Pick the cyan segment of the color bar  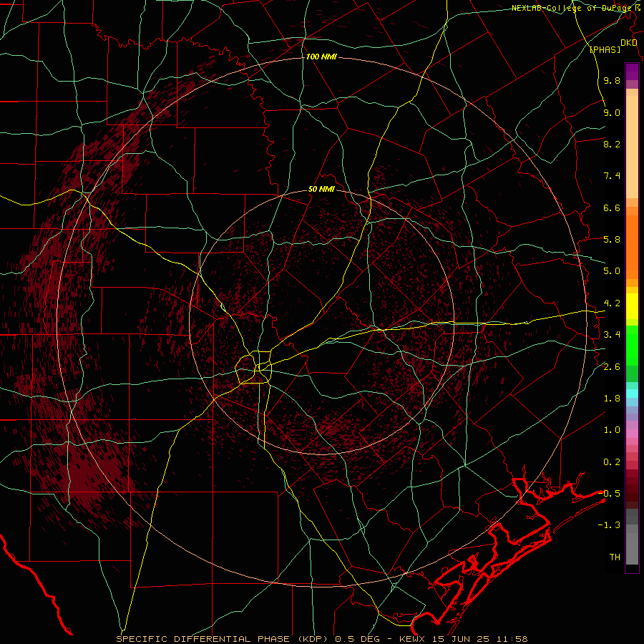(632, 393)
